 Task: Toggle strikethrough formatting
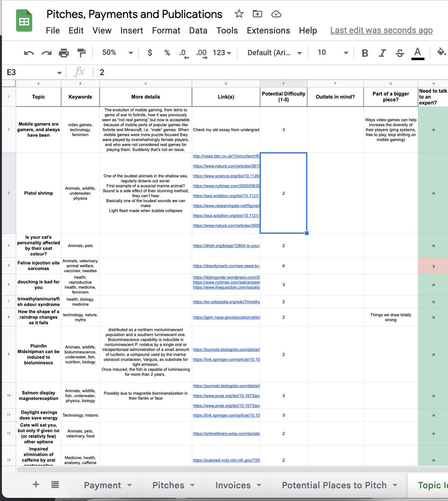(400, 53)
